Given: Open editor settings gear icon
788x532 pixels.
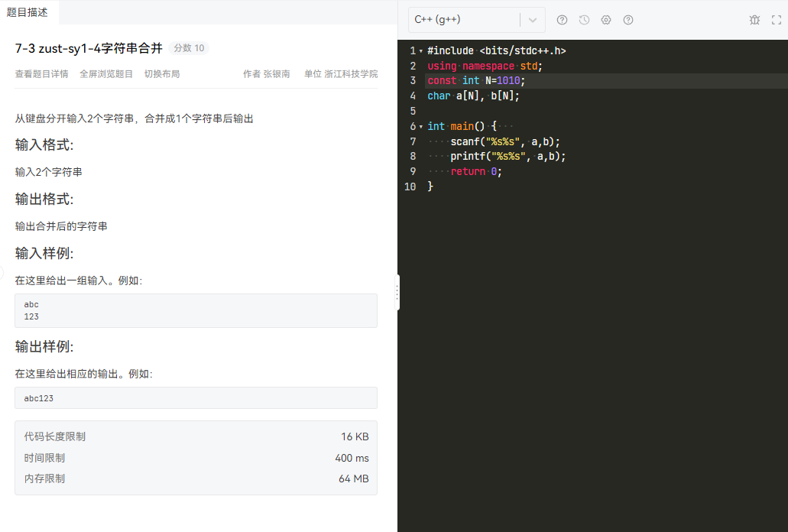Looking at the screenshot, I should coord(606,20).
